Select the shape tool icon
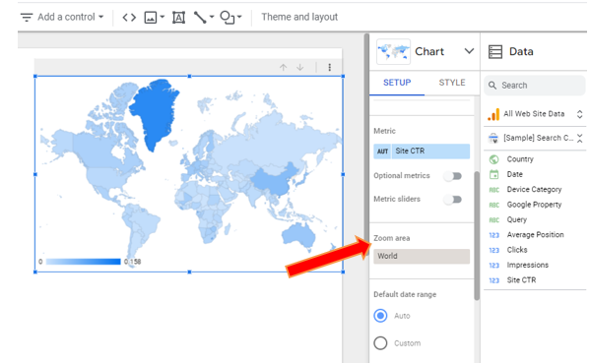This screenshot has height=364, width=590. [228, 18]
